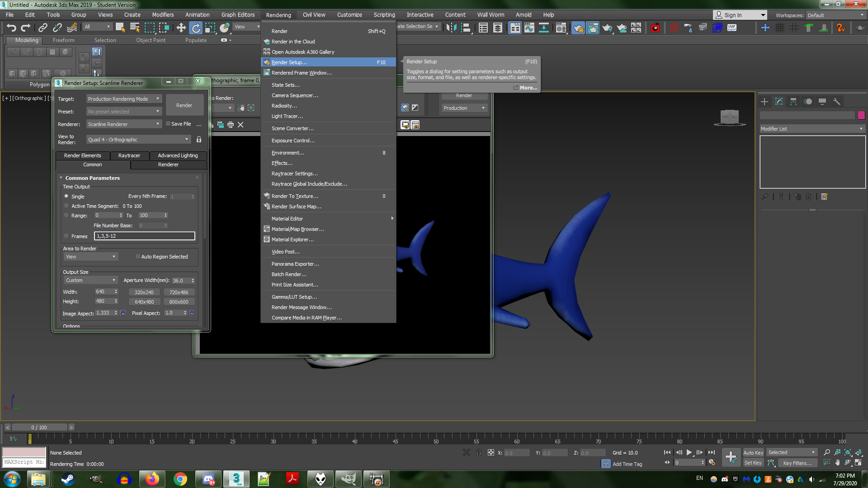Screen dimensions: 868x488
Task: Click the Render button in Render Setup
Action: tap(184, 105)
